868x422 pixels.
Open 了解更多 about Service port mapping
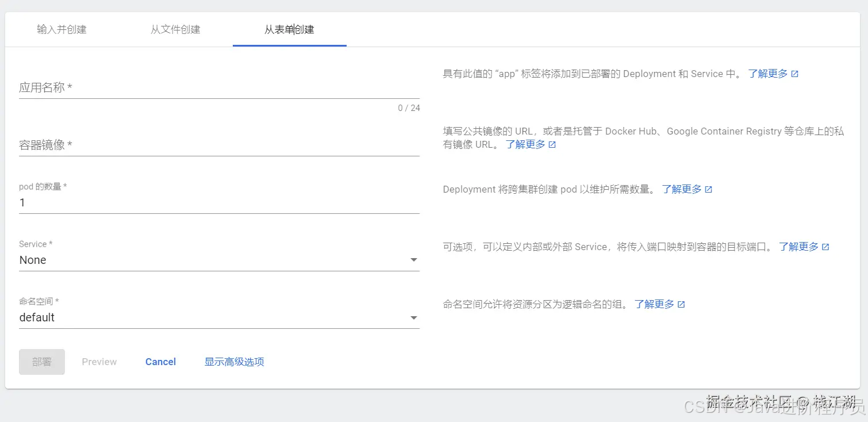tap(800, 246)
